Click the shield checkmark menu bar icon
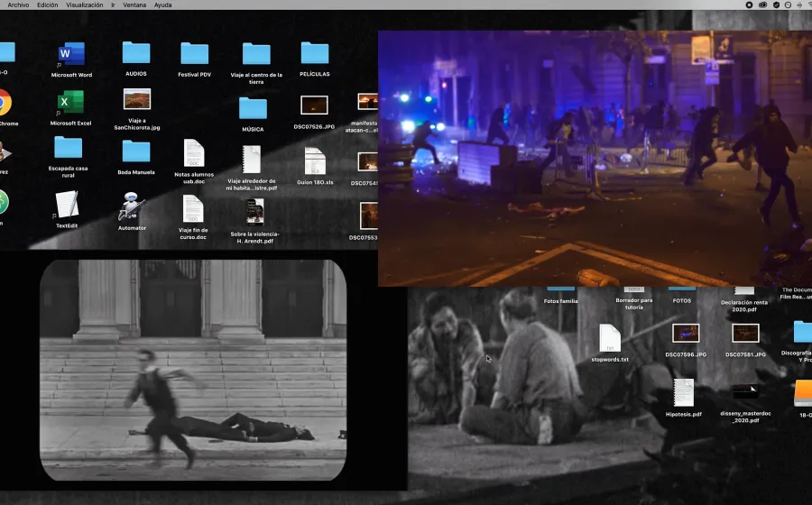 (776, 5)
